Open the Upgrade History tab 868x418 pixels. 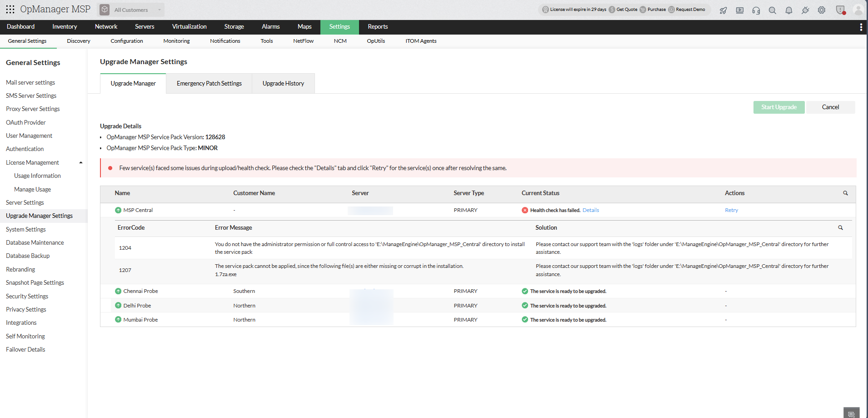click(283, 84)
